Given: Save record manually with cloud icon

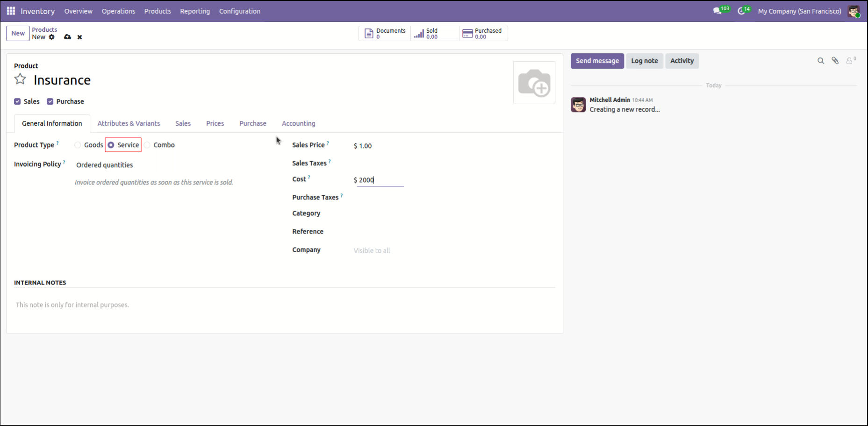Looking at the screenshot, I should click(x=67, y=37).
